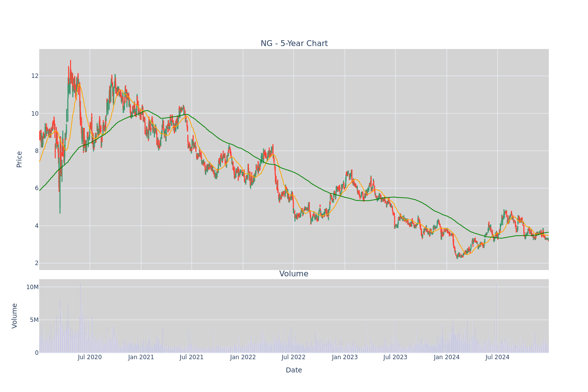Viewport: 588px width, 392px height.
Task: Click the 'Date' x-axis label
Action: [x=294, y=370]
